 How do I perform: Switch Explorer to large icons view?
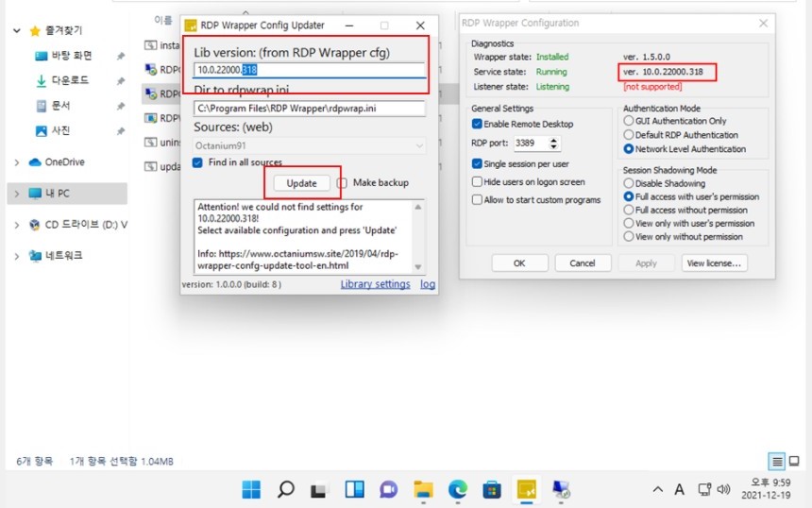794,461
